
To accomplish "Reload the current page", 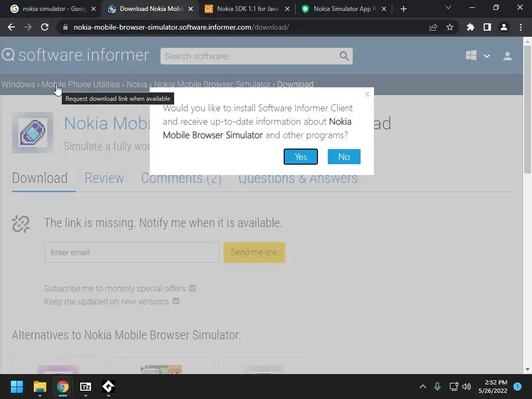I will tap(45, 27).
